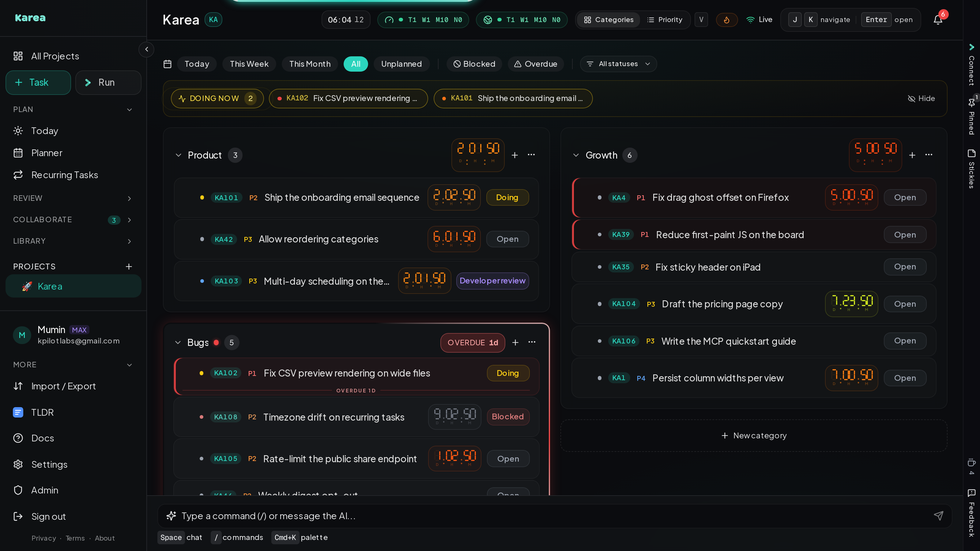
Task: Open the Feedback side panel
Action: click(x=971, y=513)
